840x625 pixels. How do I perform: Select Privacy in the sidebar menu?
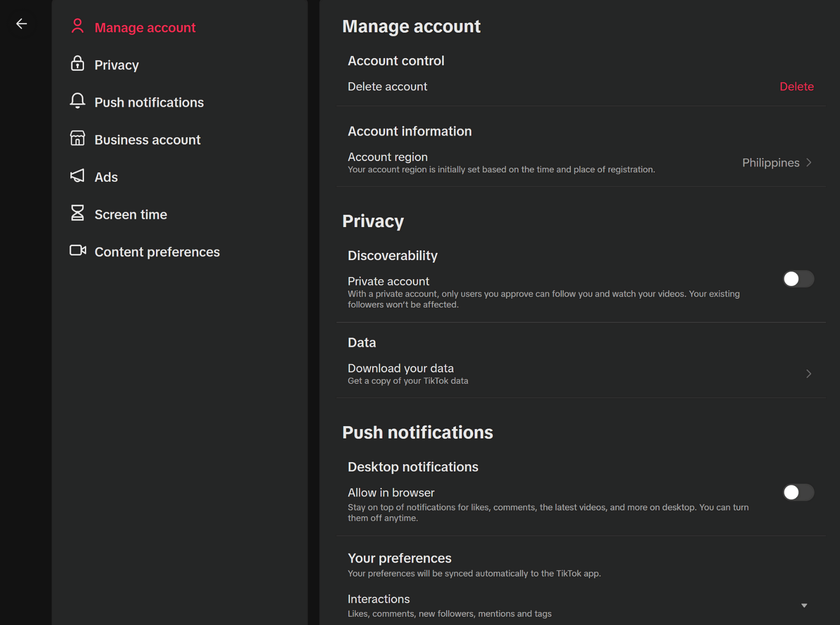coord(117,65)
